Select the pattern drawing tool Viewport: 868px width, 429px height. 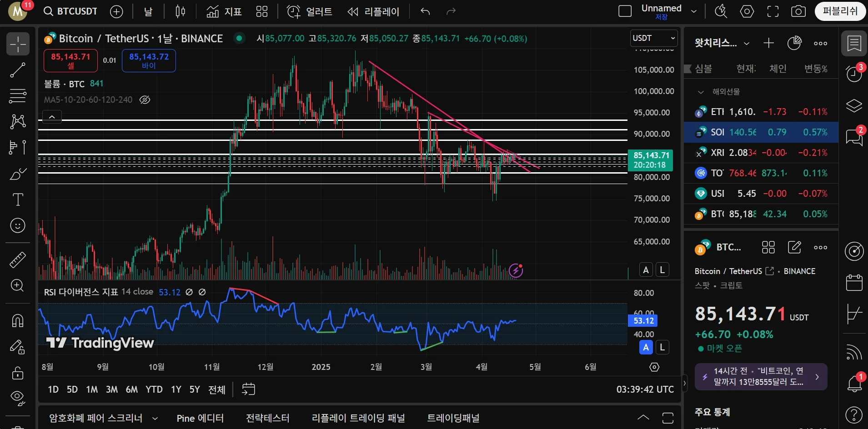tap(18, 121)
